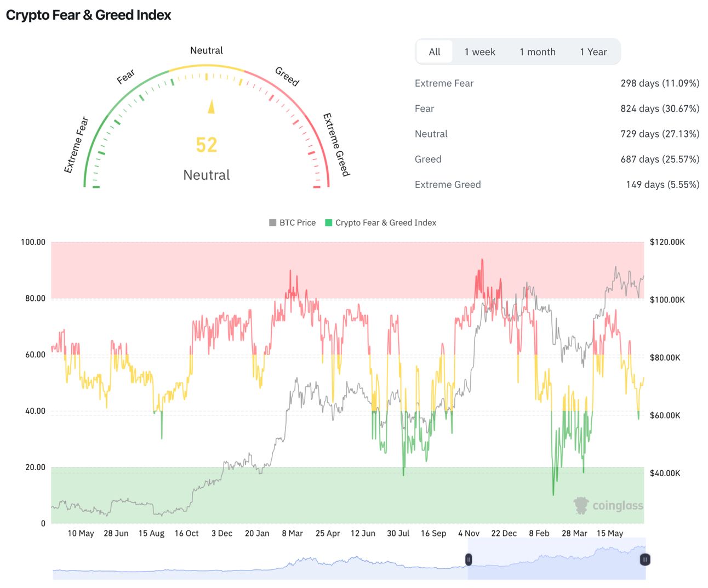Click the '10 May' date on x-axis
Image resolution: width=708 pixels, height=588 pixels.
(81, 533)
